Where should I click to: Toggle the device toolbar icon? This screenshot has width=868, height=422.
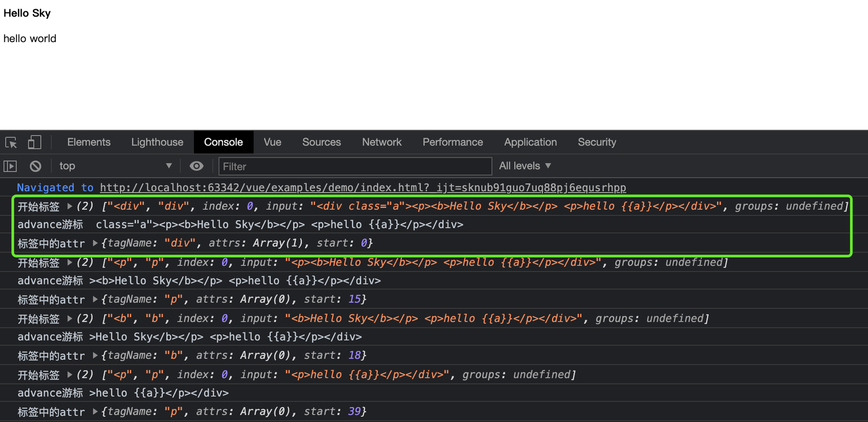(35, 142)
